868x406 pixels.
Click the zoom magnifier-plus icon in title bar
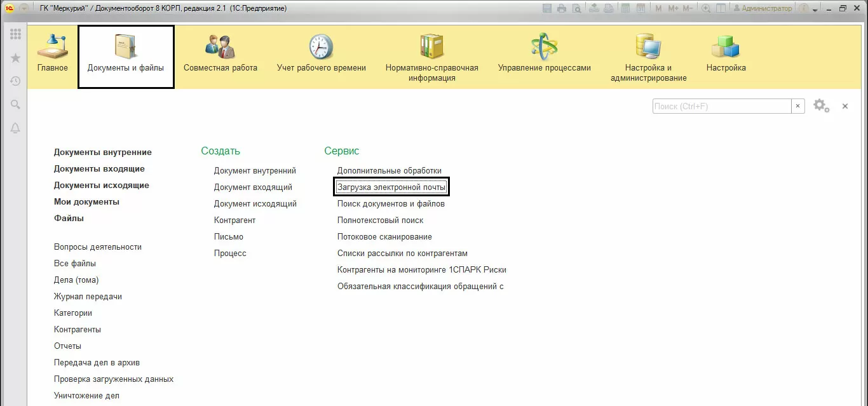pos(705,8)
